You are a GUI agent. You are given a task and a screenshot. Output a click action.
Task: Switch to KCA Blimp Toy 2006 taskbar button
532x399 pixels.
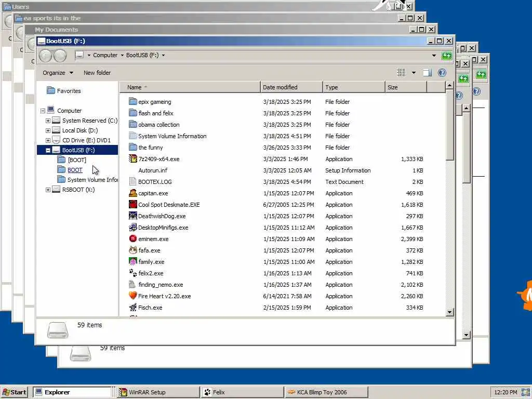(x=326, y=392)
